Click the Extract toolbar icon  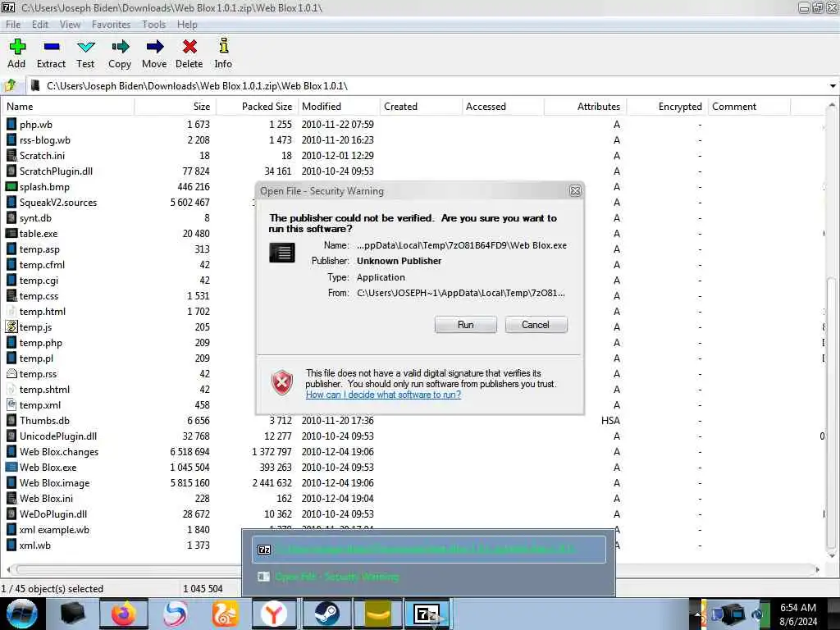[x=52, y=47]
